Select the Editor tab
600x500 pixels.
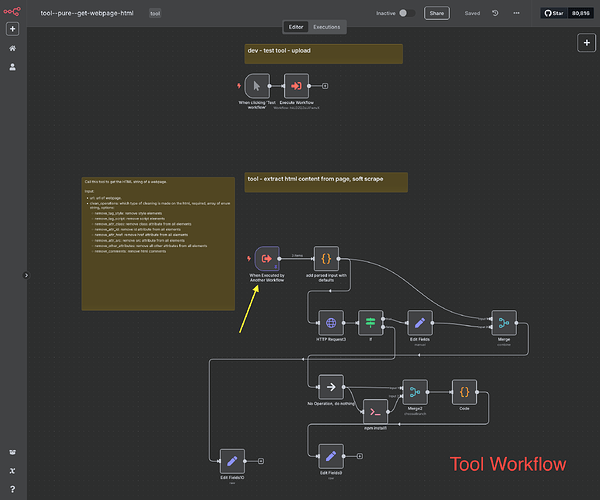pos(296,27)
